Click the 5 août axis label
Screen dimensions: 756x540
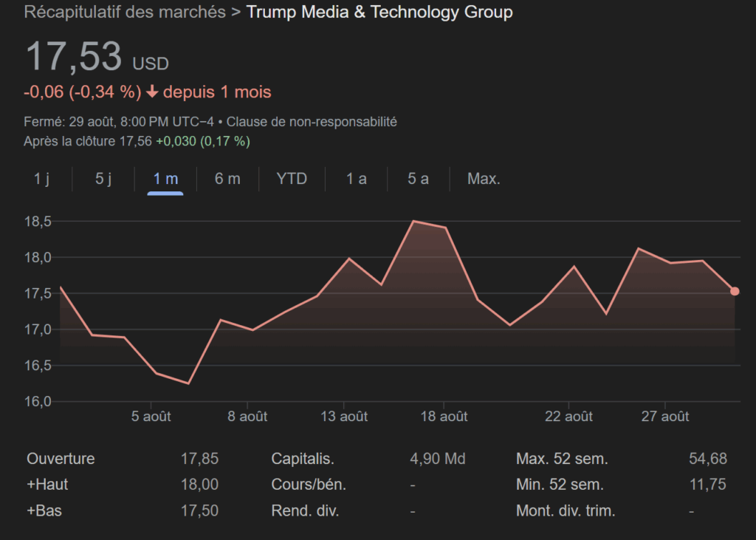click(x=151, y=417)
